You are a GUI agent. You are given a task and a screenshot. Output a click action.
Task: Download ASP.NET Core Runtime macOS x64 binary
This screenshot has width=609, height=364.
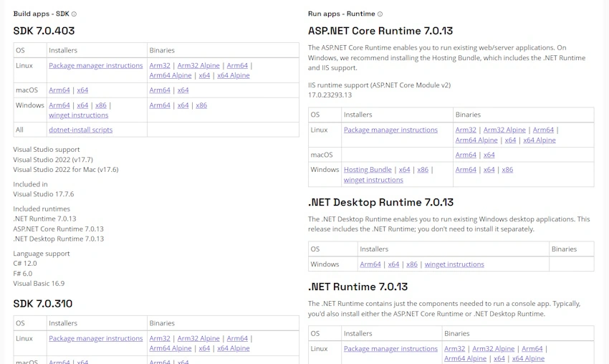[489, 155]
